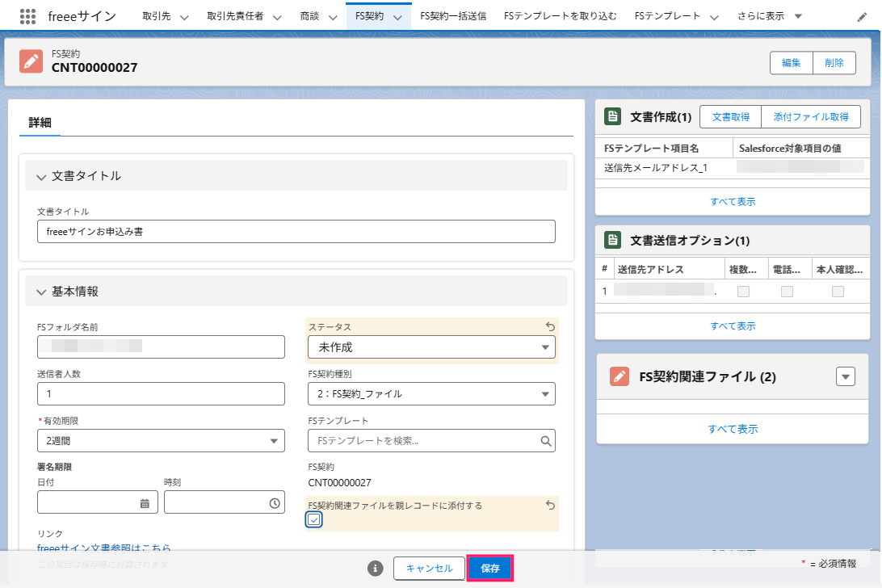Click すべて表示 under 文書送信オプション

tap(733, 325)
